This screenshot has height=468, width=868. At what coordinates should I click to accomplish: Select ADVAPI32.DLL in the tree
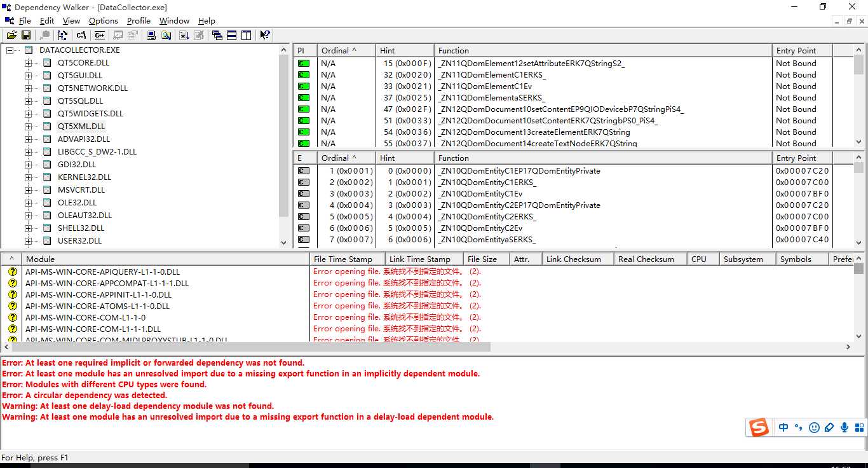84,139
